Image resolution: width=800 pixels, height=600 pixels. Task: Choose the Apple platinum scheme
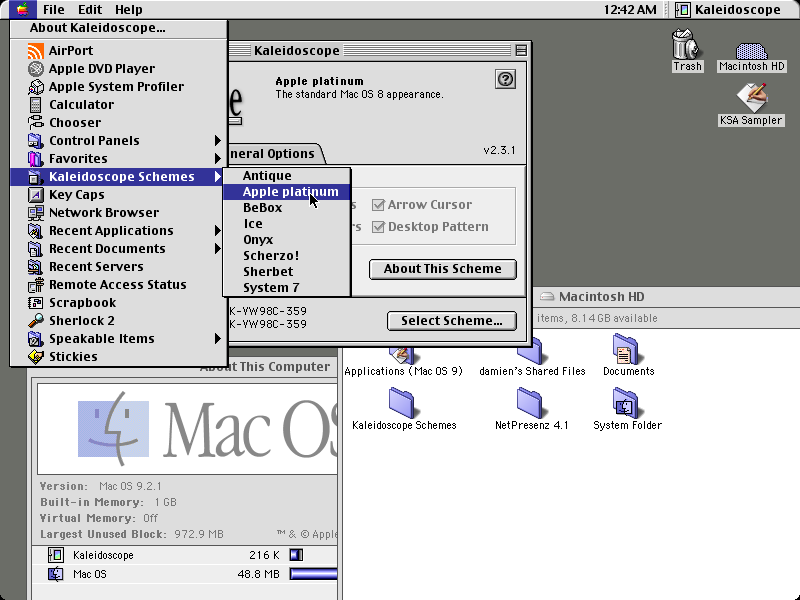pyautogui.click(x=287, y=192)
